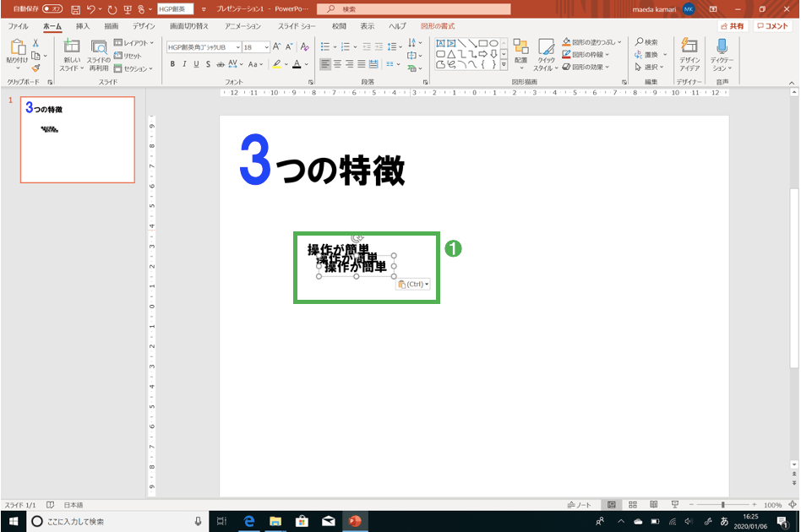Open the セクション section dropdown
This screenshot has height=532, width=801.
coord(133,68)
